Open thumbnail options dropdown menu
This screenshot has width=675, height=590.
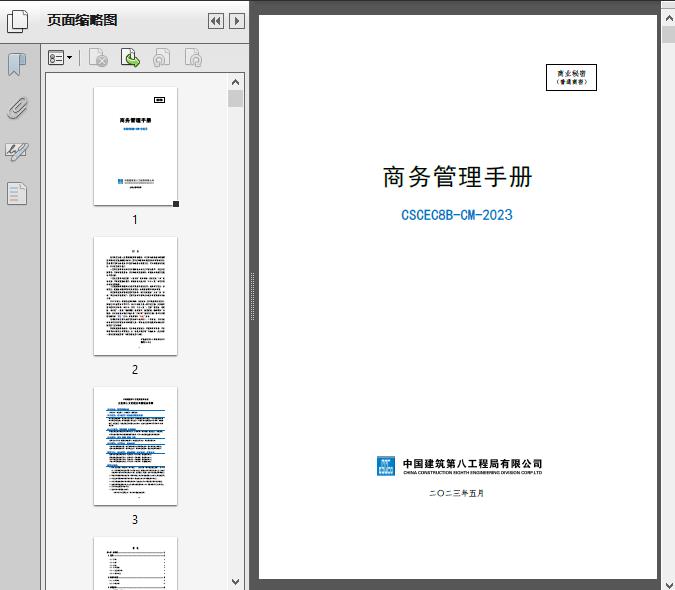(60, 58)
